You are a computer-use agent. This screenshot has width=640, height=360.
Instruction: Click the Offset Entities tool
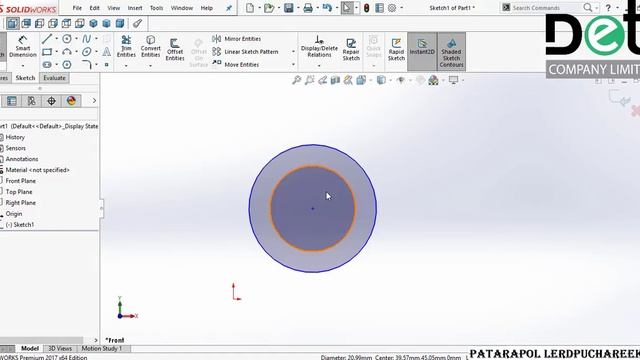175,49
